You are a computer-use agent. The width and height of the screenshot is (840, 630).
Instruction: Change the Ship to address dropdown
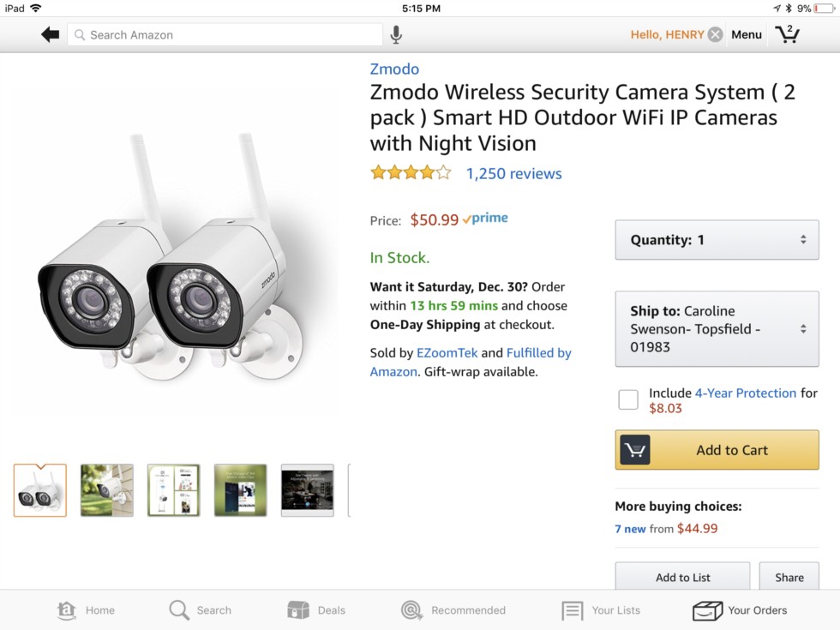coord(717,329)
